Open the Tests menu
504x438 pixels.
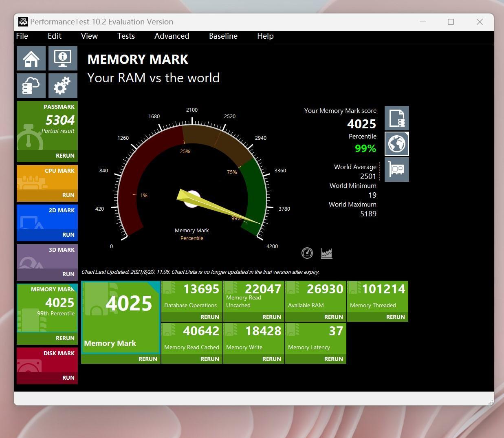[x=126, y=36]
